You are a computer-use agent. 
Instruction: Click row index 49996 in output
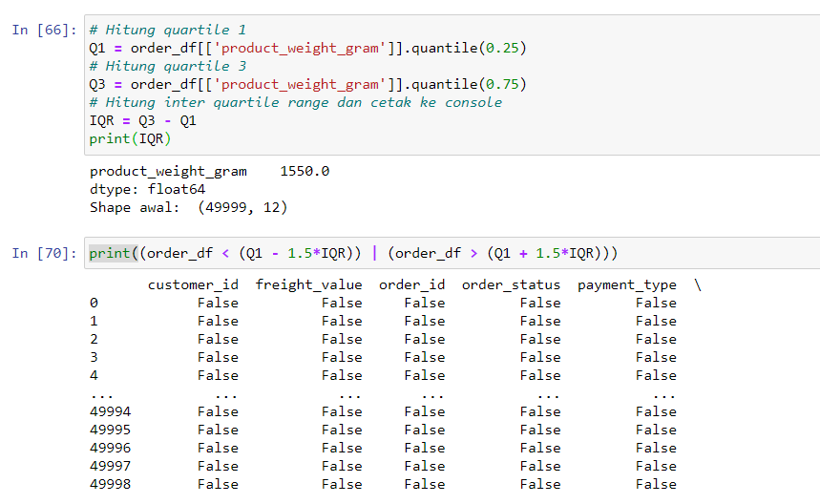(x=111, y=448)
